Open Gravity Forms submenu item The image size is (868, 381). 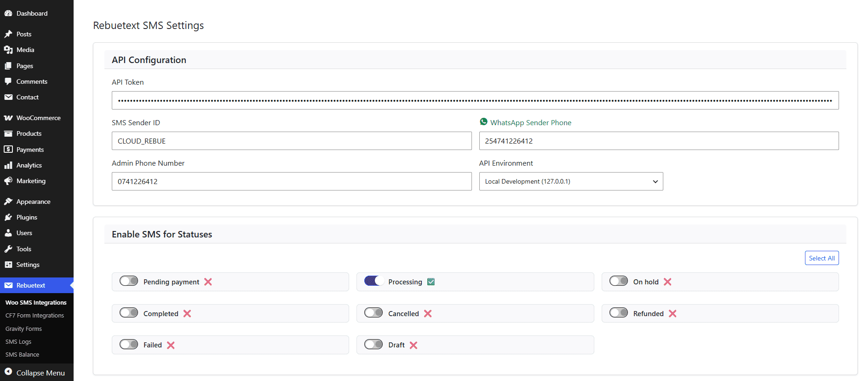tap(23, 329)
